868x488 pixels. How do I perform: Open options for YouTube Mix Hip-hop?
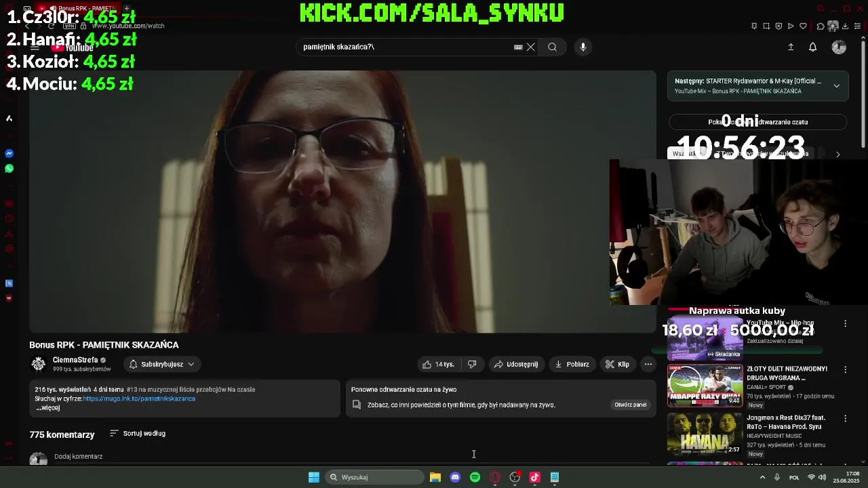(x=845, y=324)
